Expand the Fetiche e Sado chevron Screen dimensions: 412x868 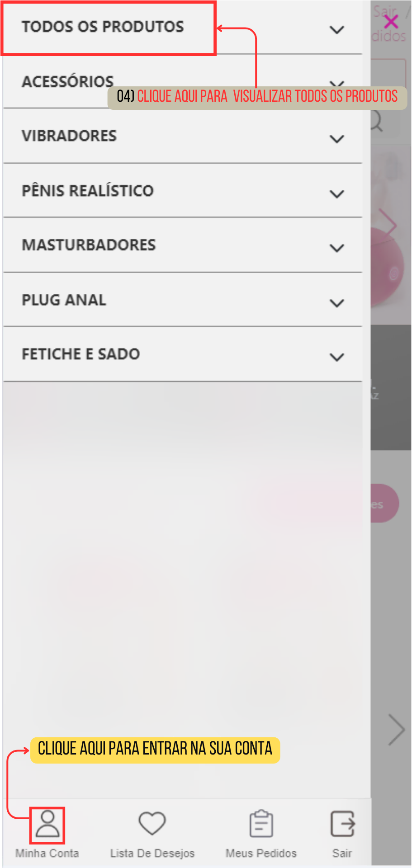[337, 357]
